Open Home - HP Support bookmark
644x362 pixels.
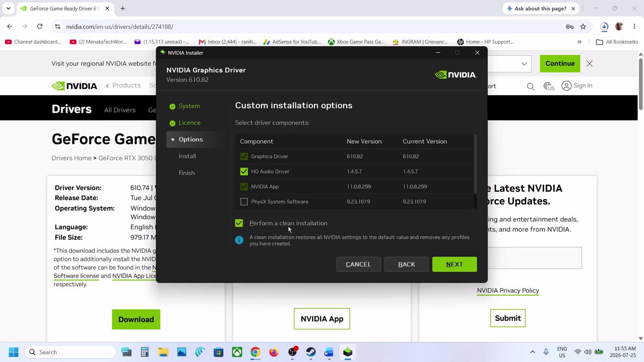pos(485,42)
